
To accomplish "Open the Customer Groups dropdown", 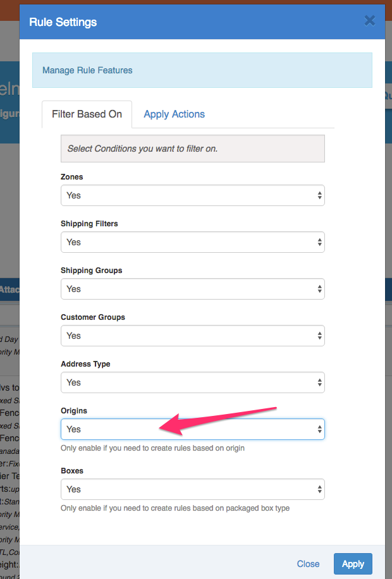I will point(192,336).
